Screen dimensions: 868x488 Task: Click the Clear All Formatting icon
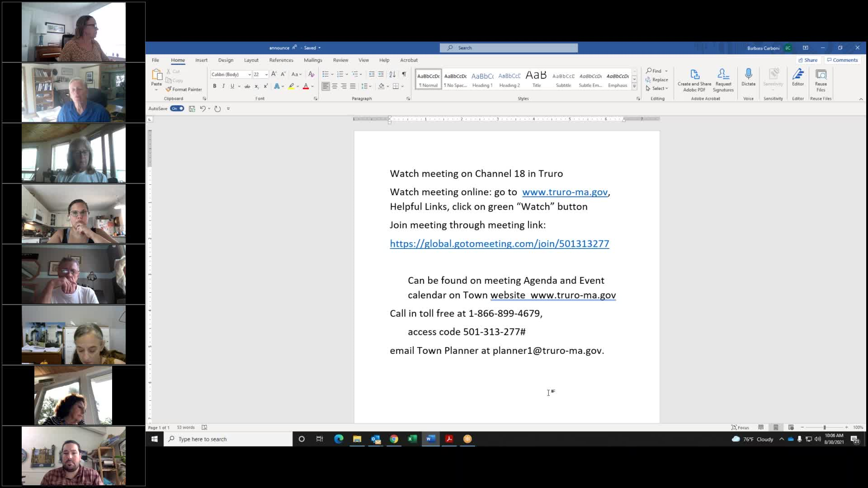[x=311, y=74]
